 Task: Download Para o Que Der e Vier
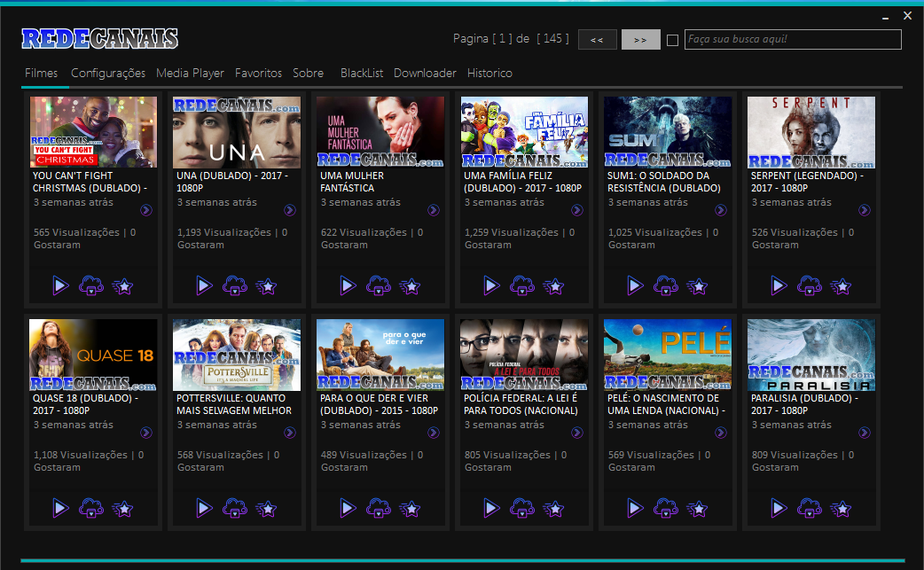379,508
